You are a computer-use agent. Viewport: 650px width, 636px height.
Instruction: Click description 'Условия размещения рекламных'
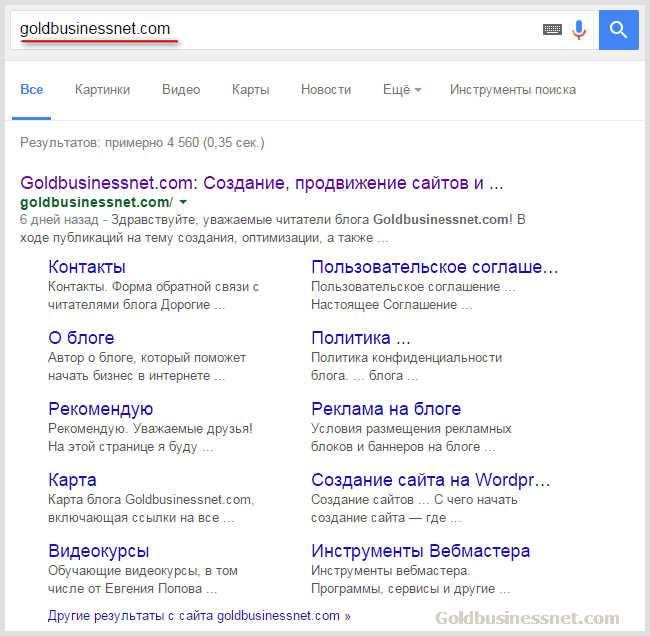(x=411, y=428)
